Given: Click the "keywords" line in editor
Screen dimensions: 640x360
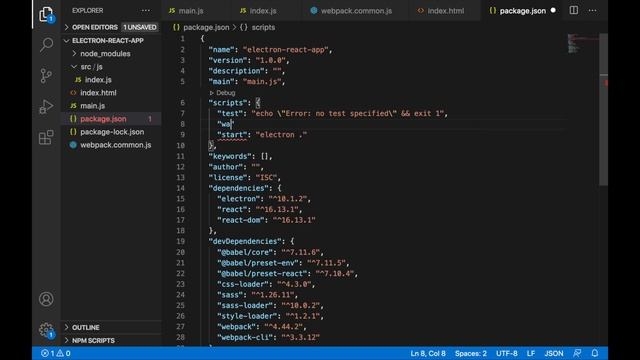Looking at the screenshot, I should pyautogui.click(x=240, y=156).
